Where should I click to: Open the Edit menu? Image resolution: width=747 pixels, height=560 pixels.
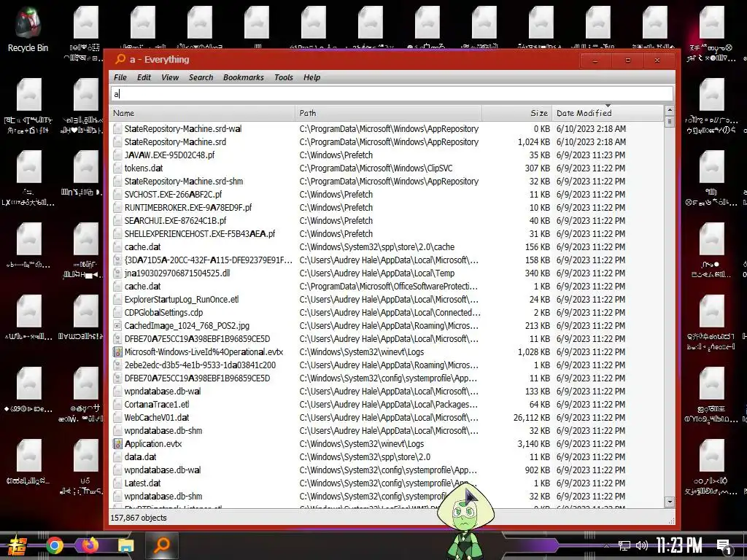click(144, 77)
